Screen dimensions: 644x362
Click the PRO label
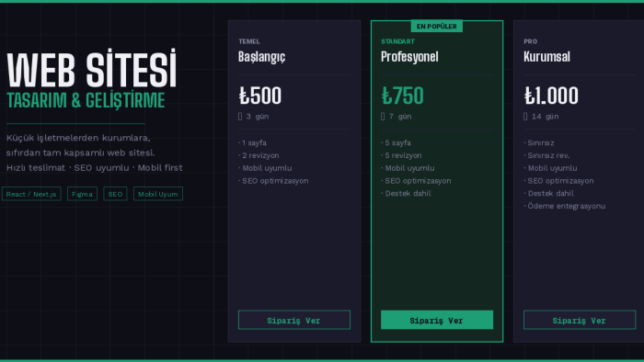(530, 41)
